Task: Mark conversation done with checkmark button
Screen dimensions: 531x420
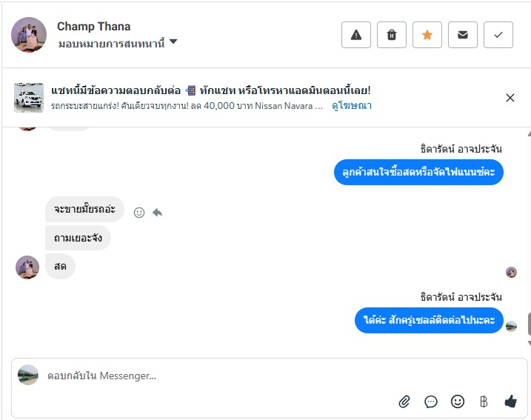Action: point(498,35)
